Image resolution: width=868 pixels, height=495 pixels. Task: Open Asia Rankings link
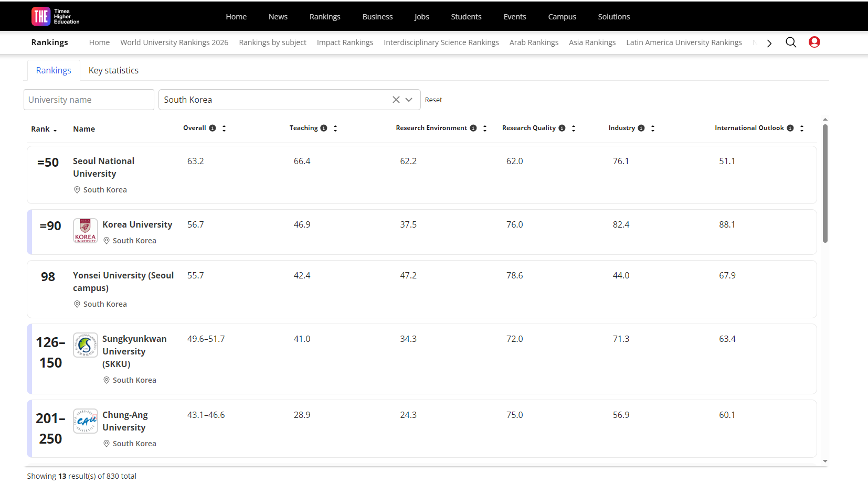592,42
